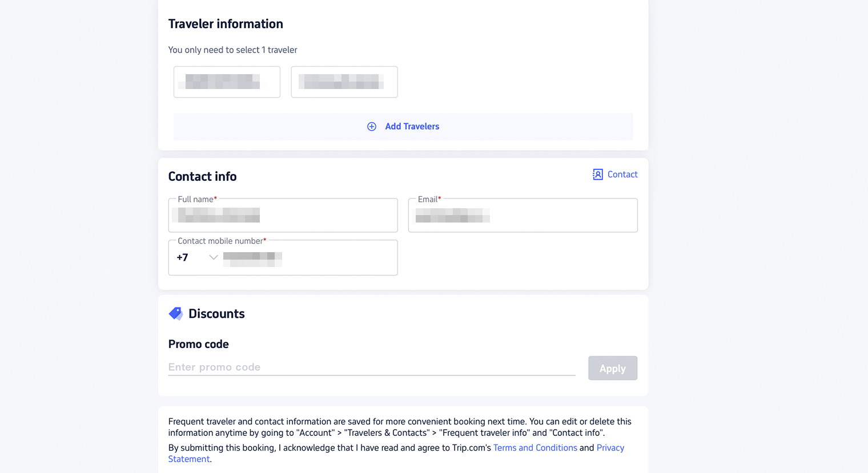Click the plus circle icon beside Add Travelers
The width and height of the screenshot is (868, 473).
[372, 127]
